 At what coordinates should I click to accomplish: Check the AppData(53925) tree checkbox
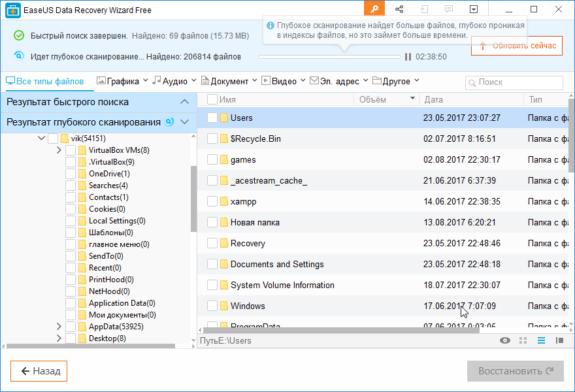[71, 327]
